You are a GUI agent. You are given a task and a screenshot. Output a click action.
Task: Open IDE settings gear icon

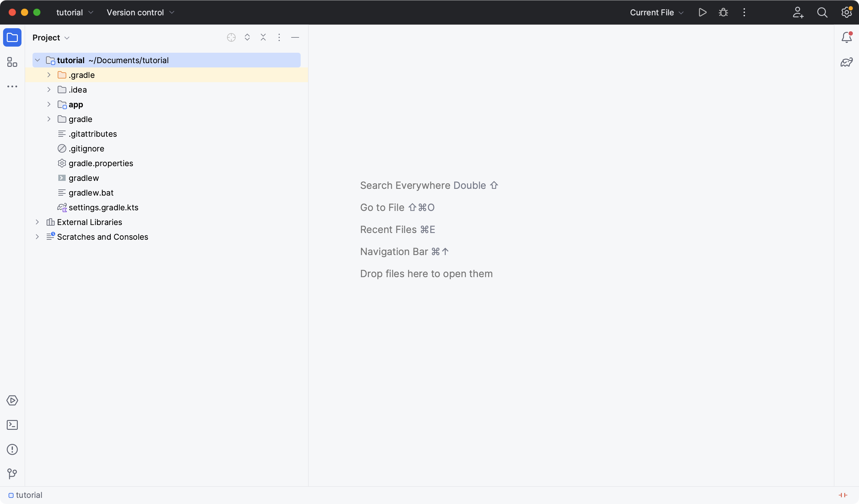pyautogui.click(x=847, y=13)
